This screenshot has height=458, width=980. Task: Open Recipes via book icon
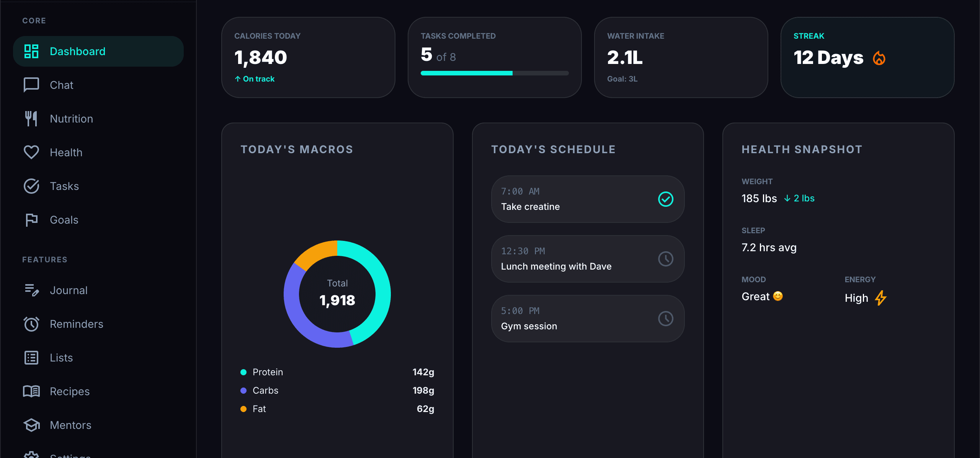tap(31, 391)
